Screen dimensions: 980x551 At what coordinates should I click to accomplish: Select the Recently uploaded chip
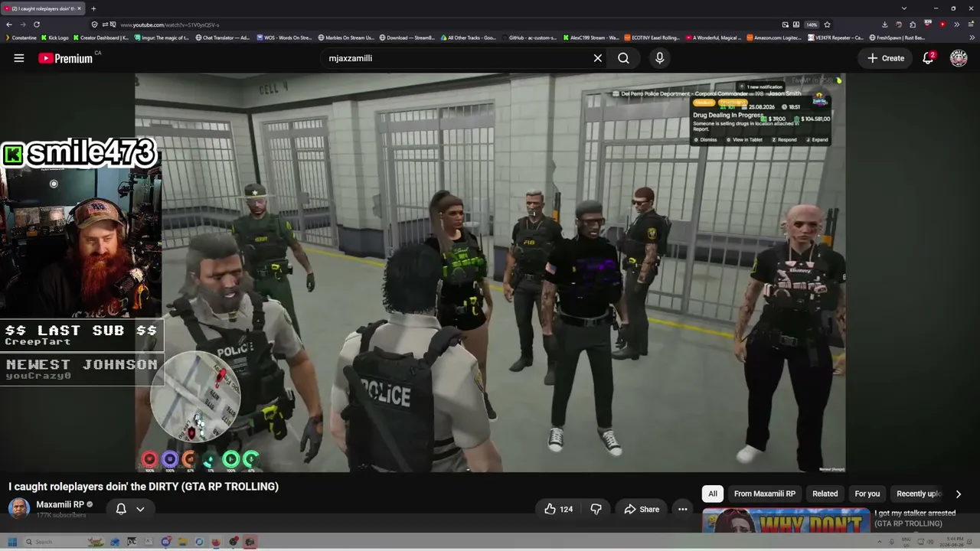point(919,494)
